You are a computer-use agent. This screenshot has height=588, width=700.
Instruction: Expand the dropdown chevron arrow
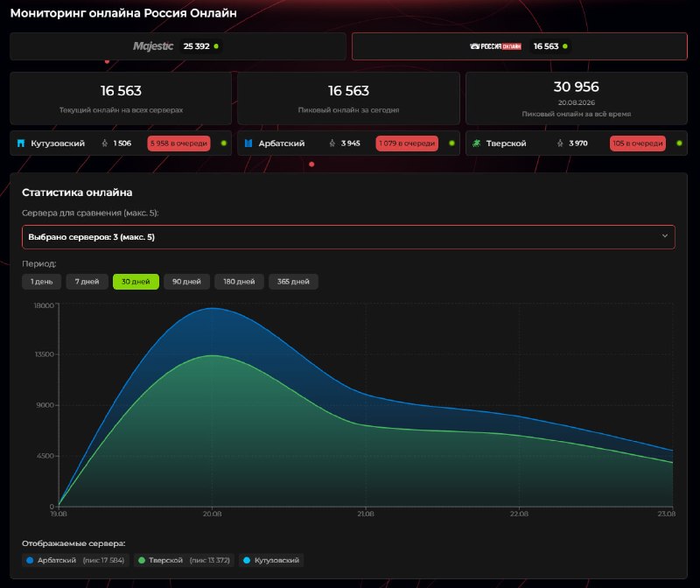click(x=665, y=236)
